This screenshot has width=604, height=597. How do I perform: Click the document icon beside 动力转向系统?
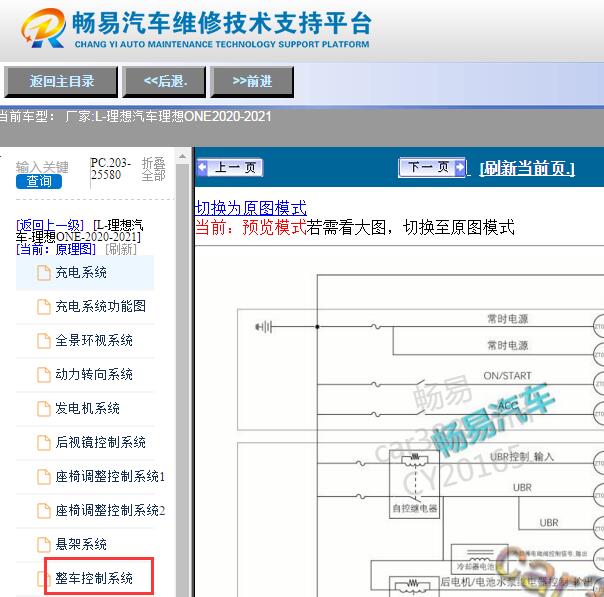(44, 375)
